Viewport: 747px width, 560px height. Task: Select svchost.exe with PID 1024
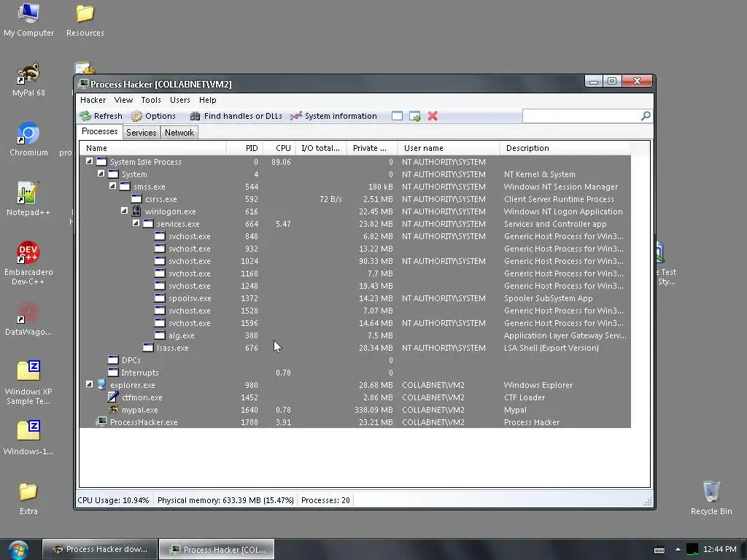[355, 261]
